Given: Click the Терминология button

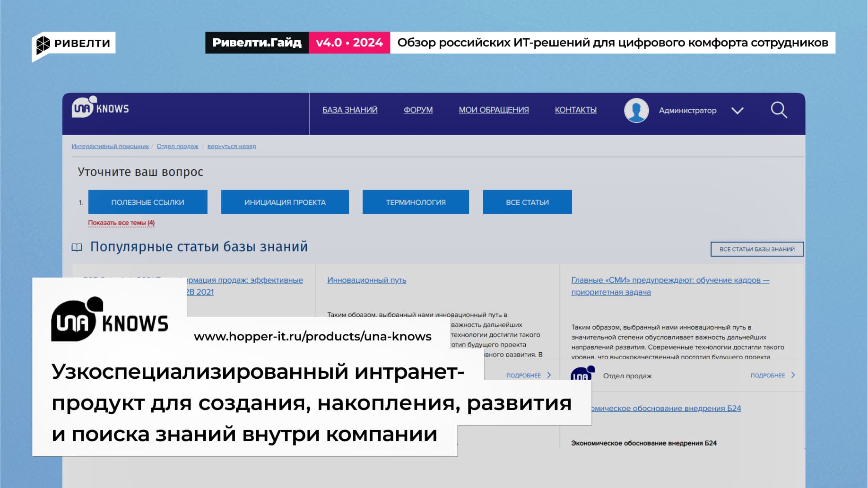Looking at the screenshot, I should (x=416, y=202).
